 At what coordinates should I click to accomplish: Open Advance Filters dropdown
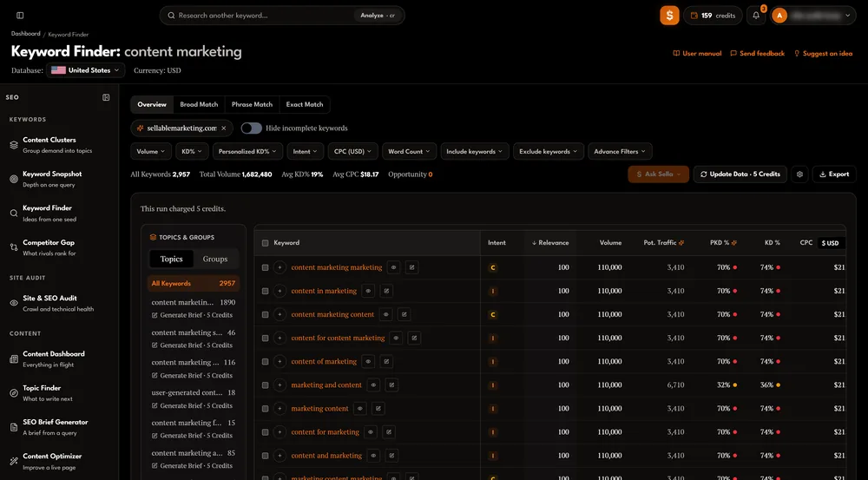pos(620,152)
